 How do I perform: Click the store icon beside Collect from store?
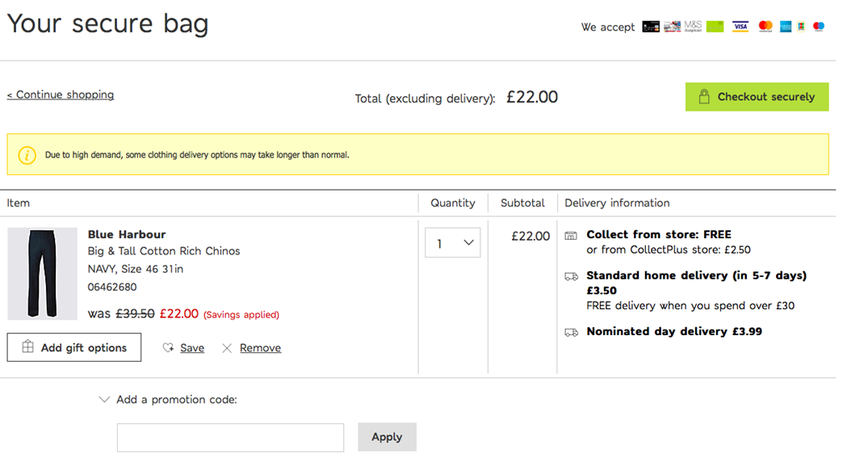click(x=571, y=236)
